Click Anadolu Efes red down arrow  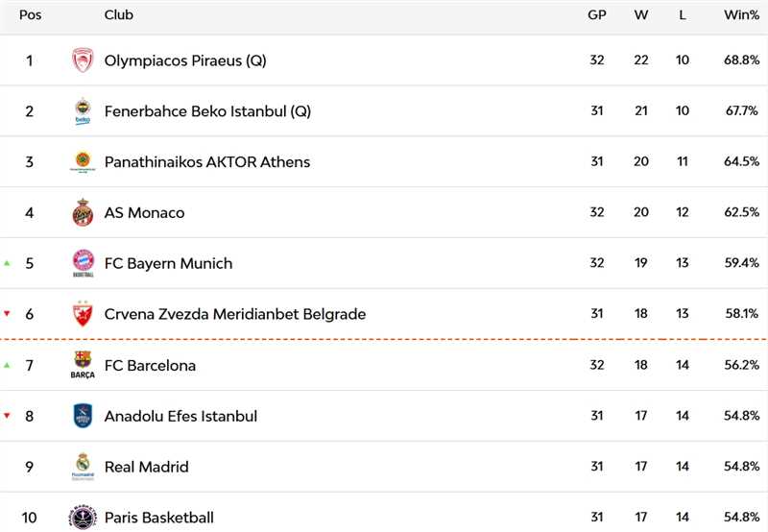tap(8, 415)
